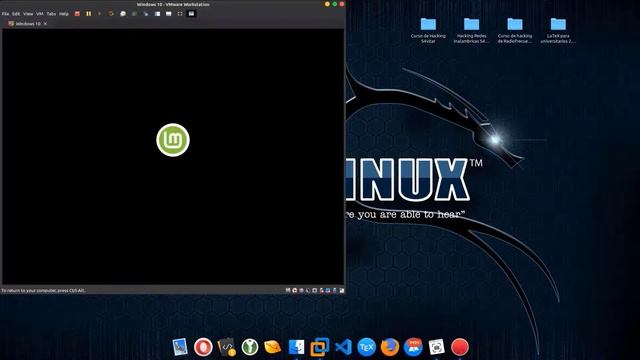Open the LaTeX para universitarios folder
The image size is (640, 360).
click(x=558, y=31)
